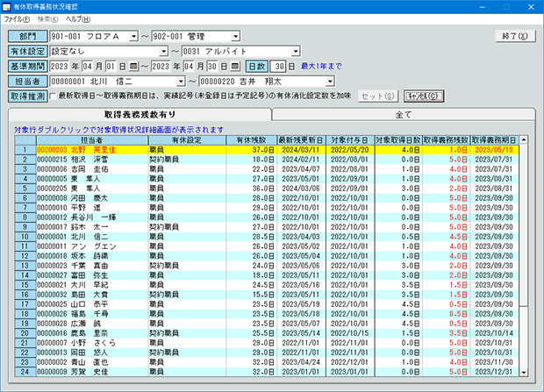Click the table vertical scrollbar thumb
The height and width of the screenshot is (392, 544).
click(x=524, y=225)
